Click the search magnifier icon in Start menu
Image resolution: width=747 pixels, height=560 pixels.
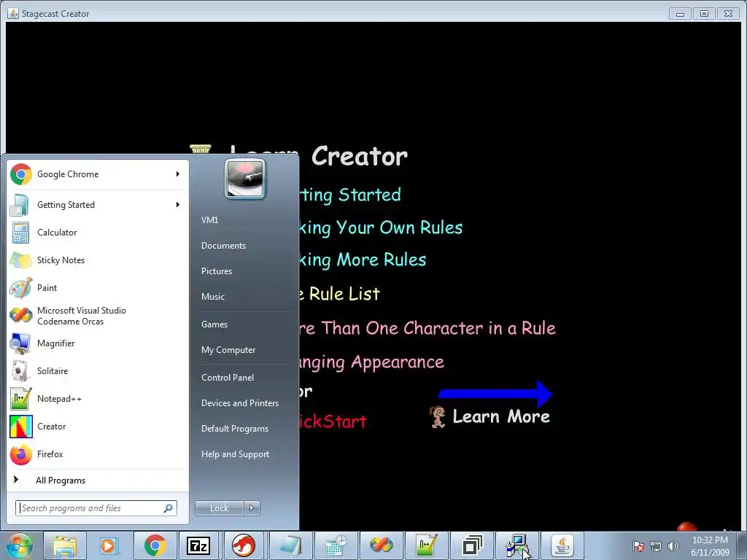pyautogui.click(x=169, y=508)
